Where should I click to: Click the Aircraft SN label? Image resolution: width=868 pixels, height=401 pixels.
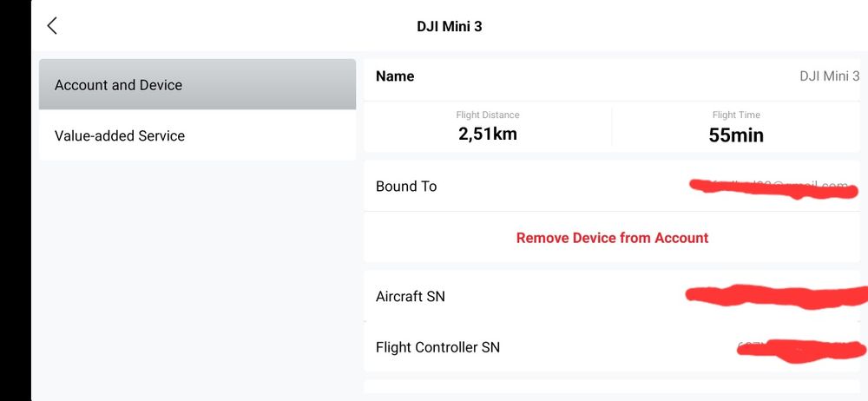411,297
